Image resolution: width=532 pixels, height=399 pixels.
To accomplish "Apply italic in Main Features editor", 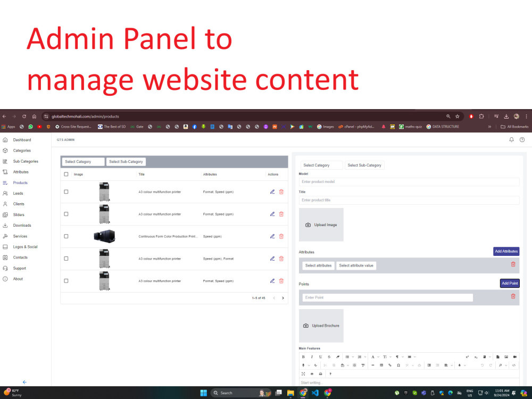I will (312, 356).
